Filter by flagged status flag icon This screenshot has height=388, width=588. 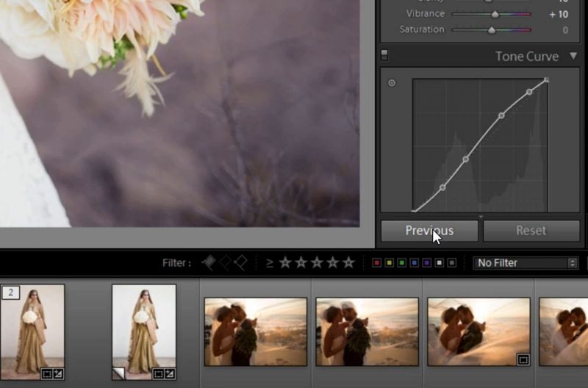point(209,262)
